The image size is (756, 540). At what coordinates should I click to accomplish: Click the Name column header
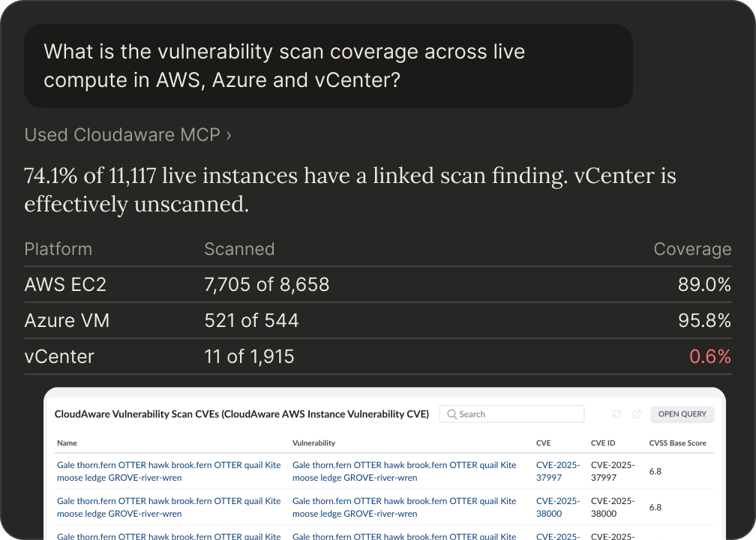pyautogui.click(x=67, y=443)
